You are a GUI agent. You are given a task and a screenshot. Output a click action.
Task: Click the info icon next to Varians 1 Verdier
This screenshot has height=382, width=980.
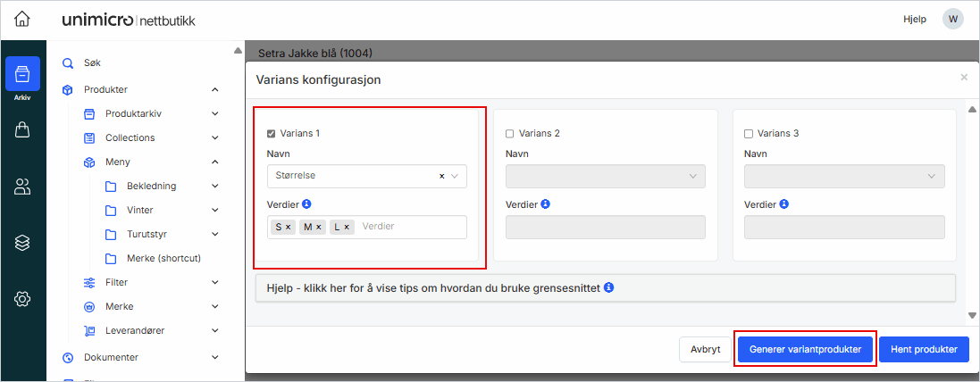point(306,204)
